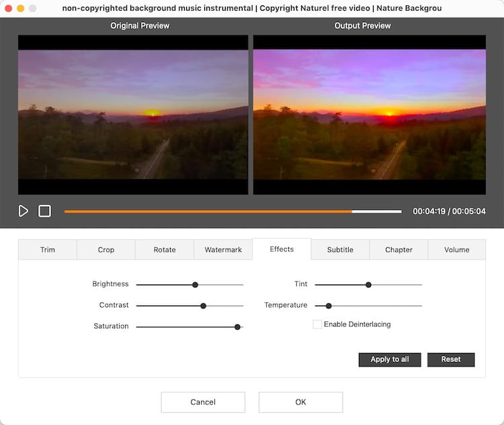Go to the Volume tab
504x425 pixels.
pyautogui.click(x=457, y=250)
